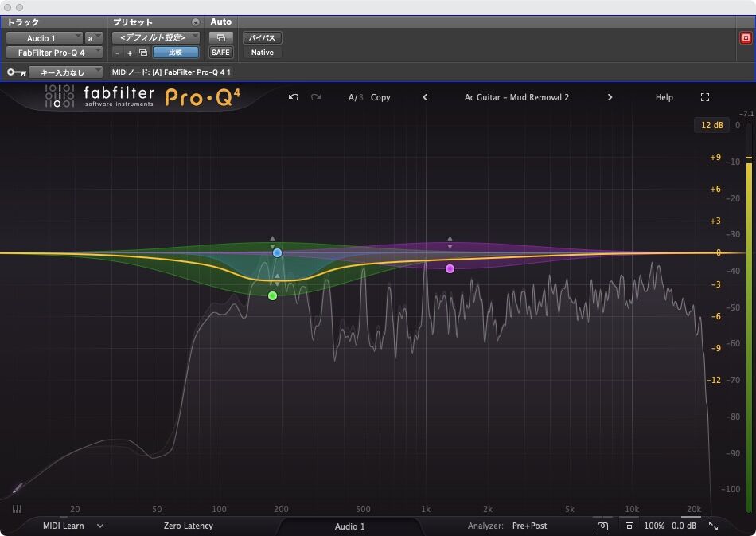Screen dimensions: 756x536
Task: Click the resize interface arrows icon
Action: click(713, 526)
